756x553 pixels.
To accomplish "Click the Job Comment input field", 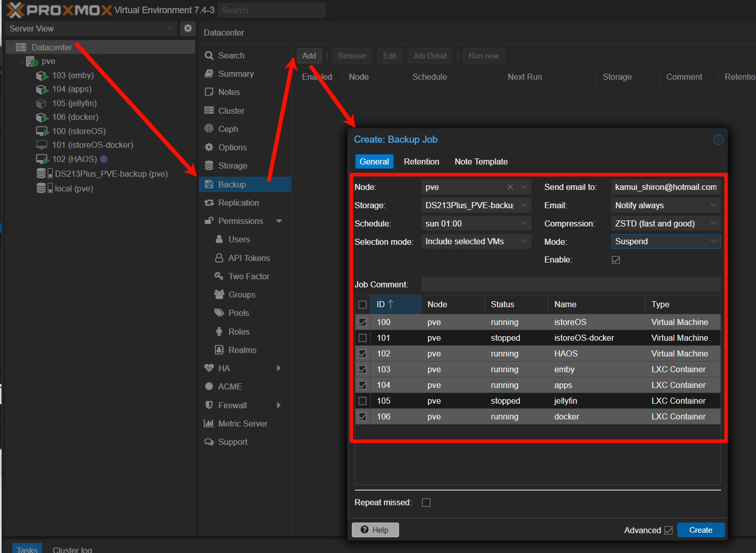I will point(571,284).
